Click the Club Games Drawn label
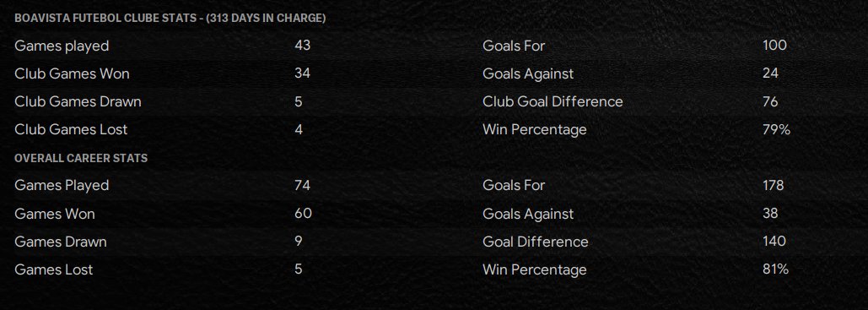This screenshot has width=868, height=310. (x=78, y=101)
